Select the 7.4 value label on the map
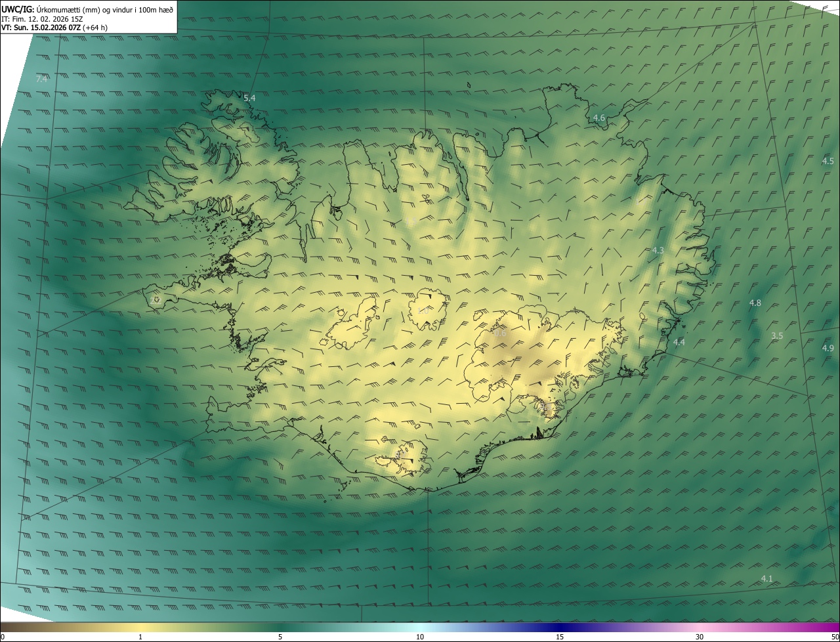This screenshot has width=840, height=642. 41,79
